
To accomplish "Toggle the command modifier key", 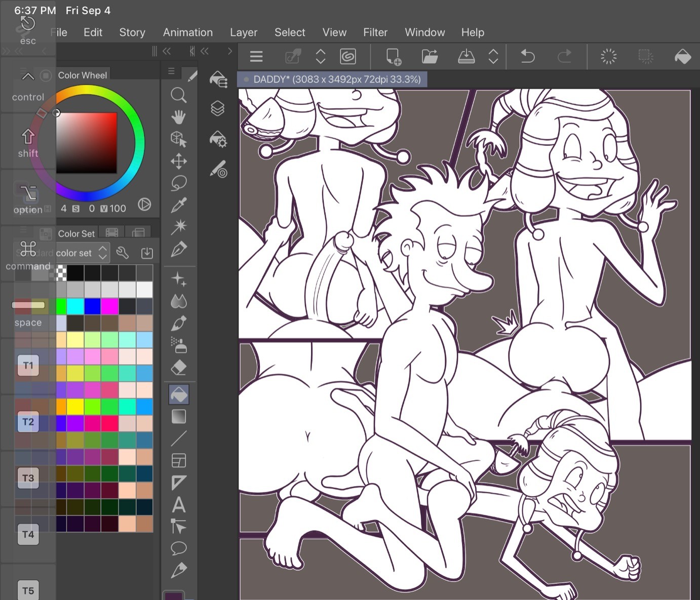I will point(28,255).
